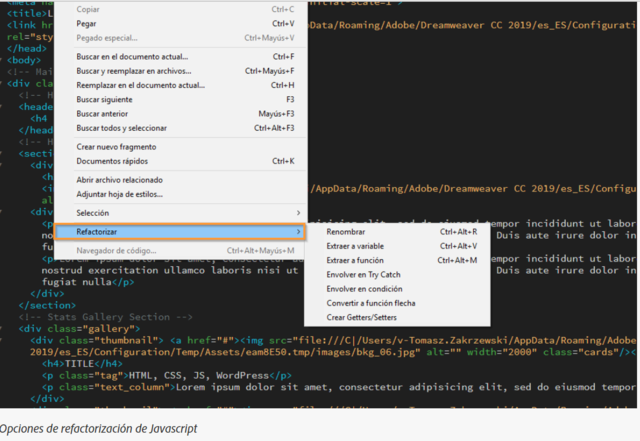Collapse the gallery div fold arrow

(x=2, y=329)
